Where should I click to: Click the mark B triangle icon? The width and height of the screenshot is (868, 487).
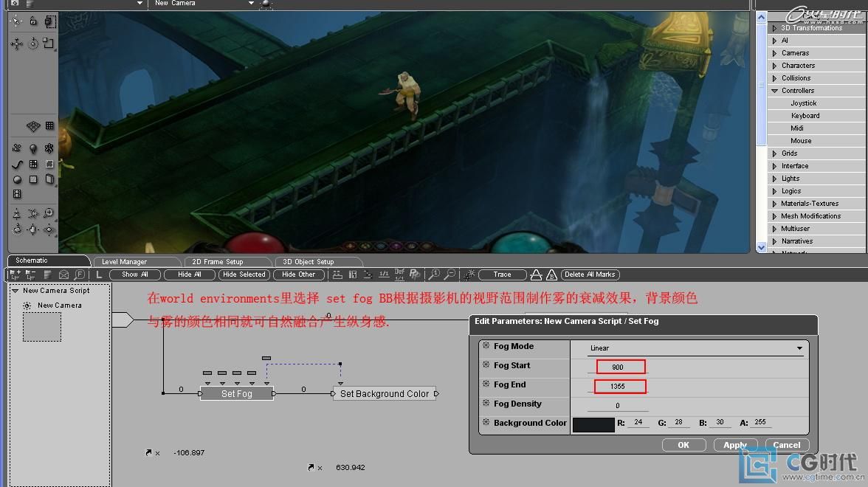tap(551, 274)
